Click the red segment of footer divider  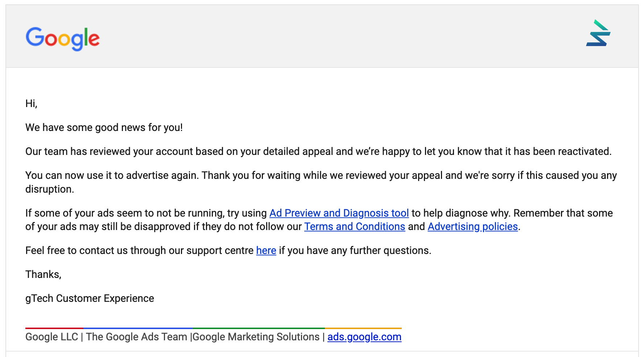54,328
